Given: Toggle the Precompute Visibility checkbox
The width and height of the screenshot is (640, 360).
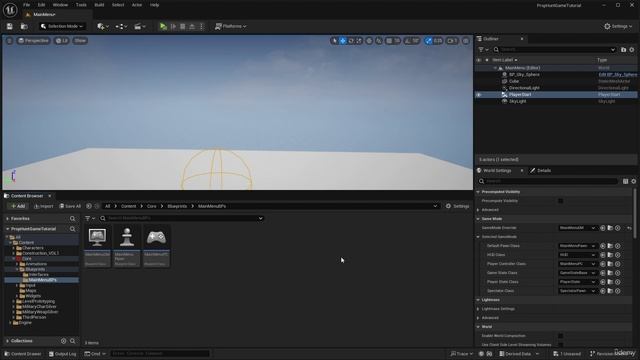Looking at the screenshot, I should point(560,201).
